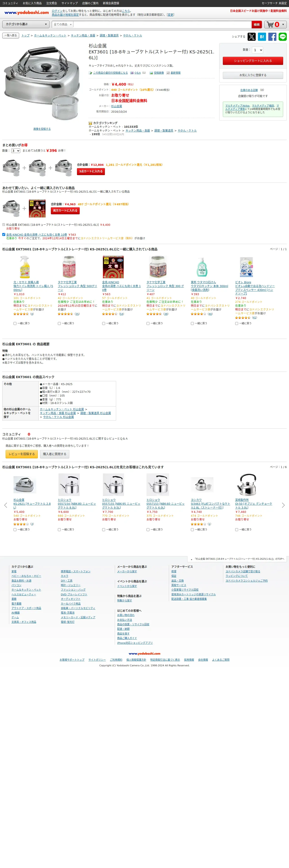Share product on Facebook
This screenshot has width=289, height=868.
click(x=272, y=37)
